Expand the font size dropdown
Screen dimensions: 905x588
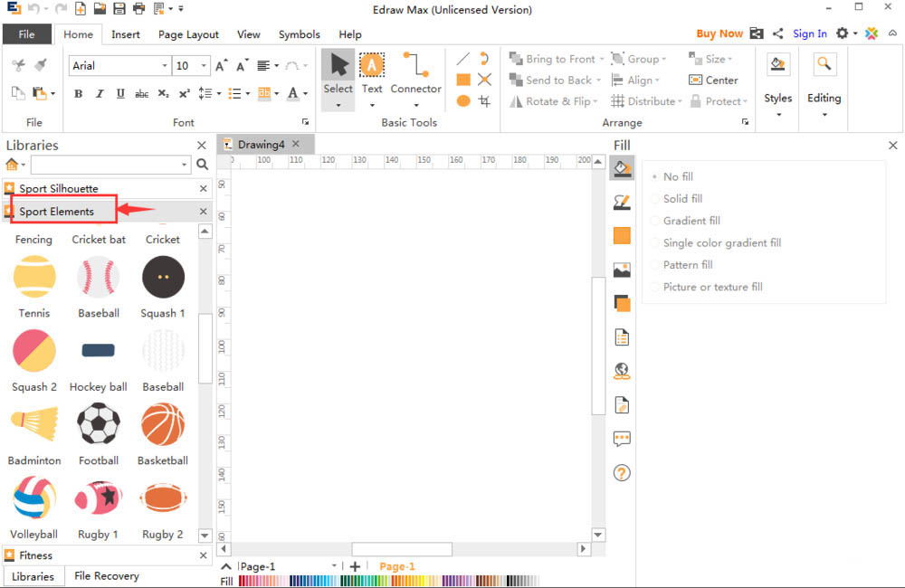pos(204,66)
